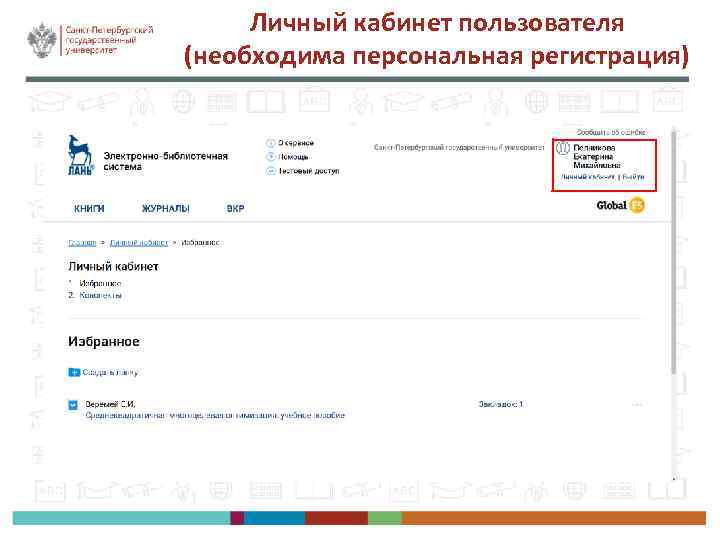Open the О сервисе info icon
720x540 pixels.
coord(271,143)
